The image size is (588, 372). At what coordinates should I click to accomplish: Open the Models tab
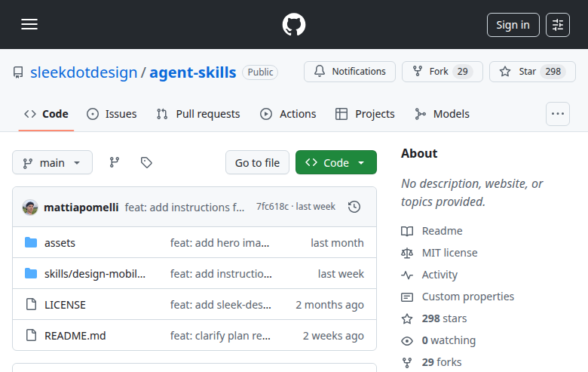pyautogui.click(x=442, y=114)
